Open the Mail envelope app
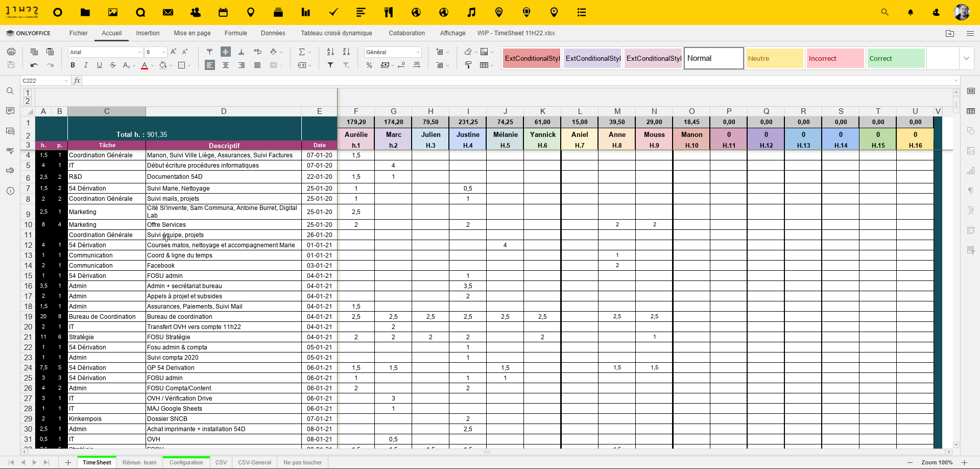 click(x=168, y=12)
